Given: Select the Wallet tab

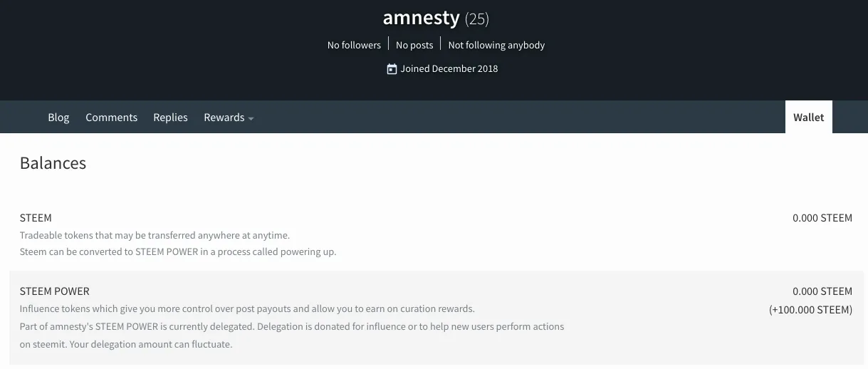Looking at the screenshot, I should (808, 118).
